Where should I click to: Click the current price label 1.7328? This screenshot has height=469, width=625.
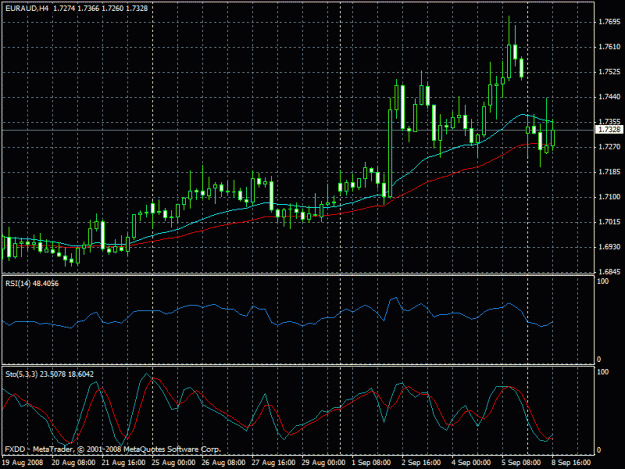point(609,130)
